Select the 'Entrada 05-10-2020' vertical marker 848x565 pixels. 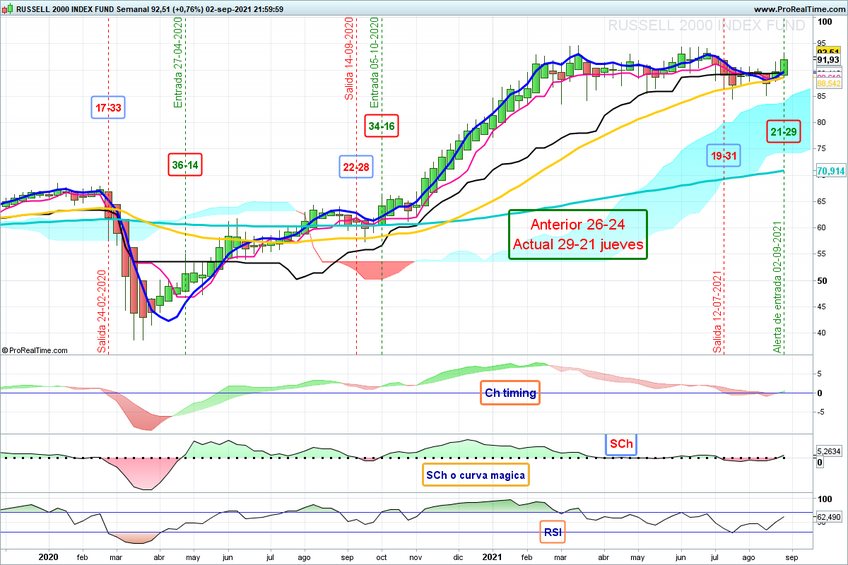pyautogui.click(x=375, y=62)
